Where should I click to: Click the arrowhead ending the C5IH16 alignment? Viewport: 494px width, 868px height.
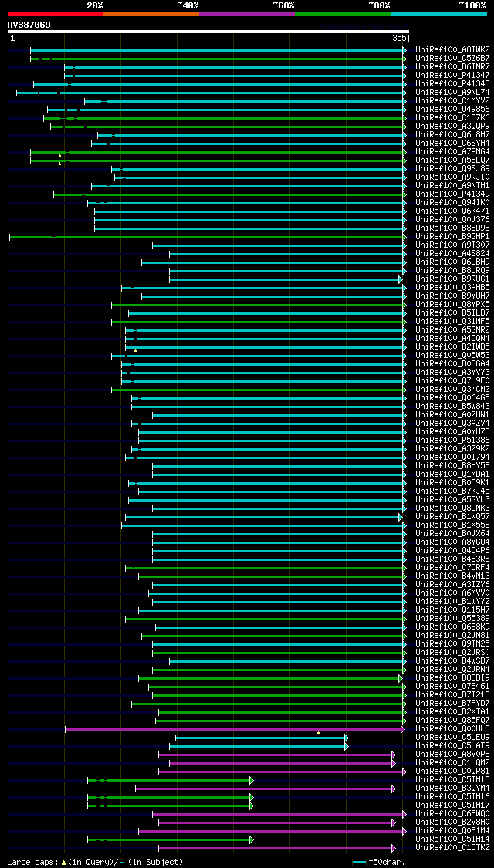click(x=252, y=797)
